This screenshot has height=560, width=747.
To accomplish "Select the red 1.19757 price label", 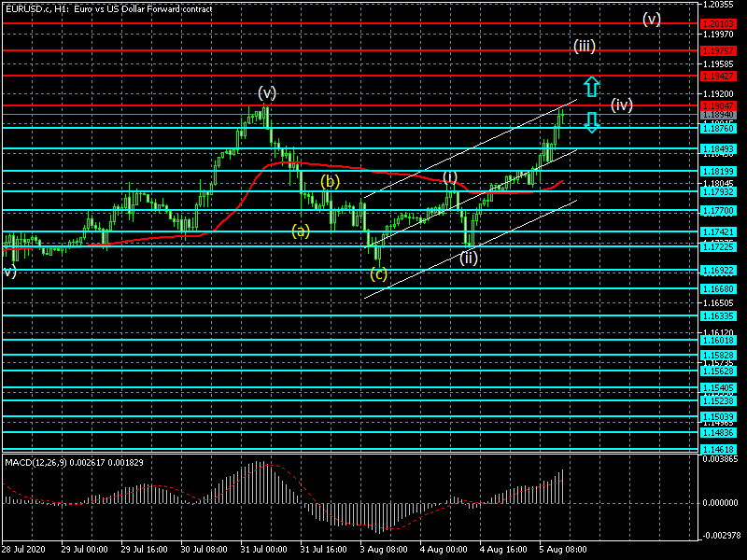I will 718,50.
